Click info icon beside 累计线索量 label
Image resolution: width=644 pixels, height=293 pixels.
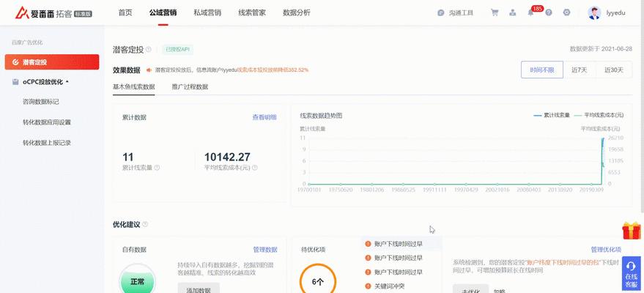(157, 168)
